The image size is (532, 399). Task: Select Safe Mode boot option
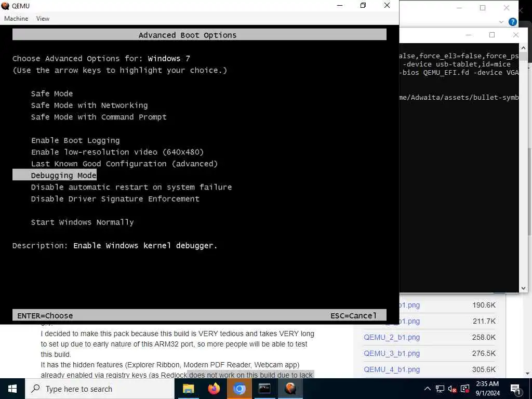coord(51,94)
